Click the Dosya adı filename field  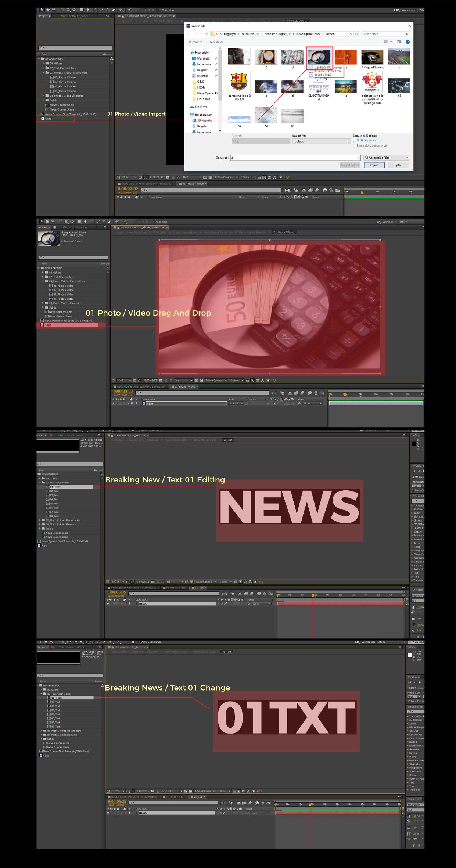pyautogui.click(x=295, y=158)
